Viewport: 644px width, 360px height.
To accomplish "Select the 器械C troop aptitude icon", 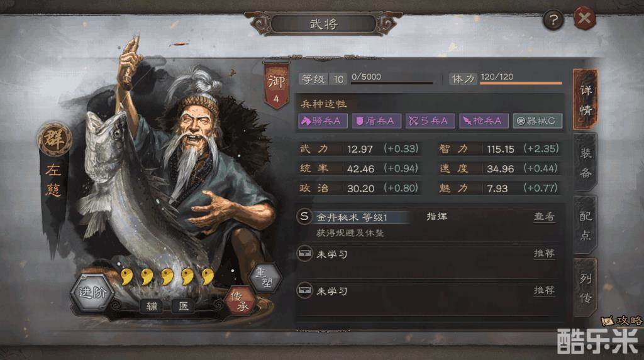I will 537,121.
